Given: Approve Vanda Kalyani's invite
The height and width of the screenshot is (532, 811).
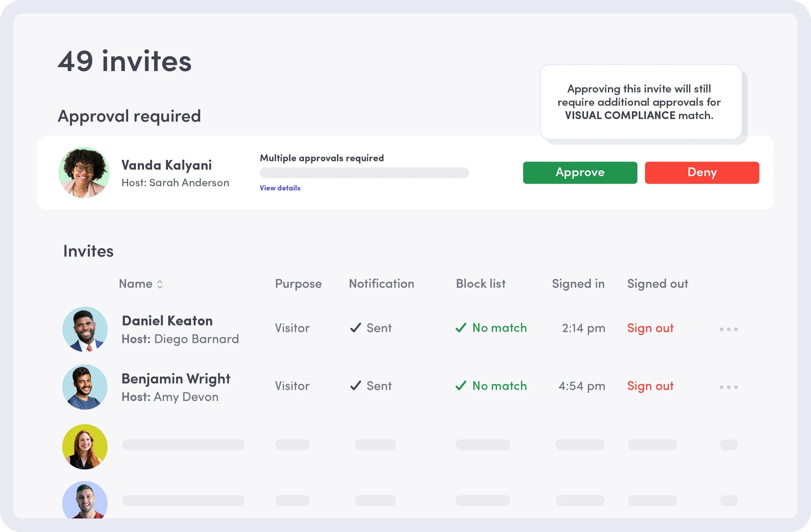Looking at the screenshot, I should tap(580, 173).
